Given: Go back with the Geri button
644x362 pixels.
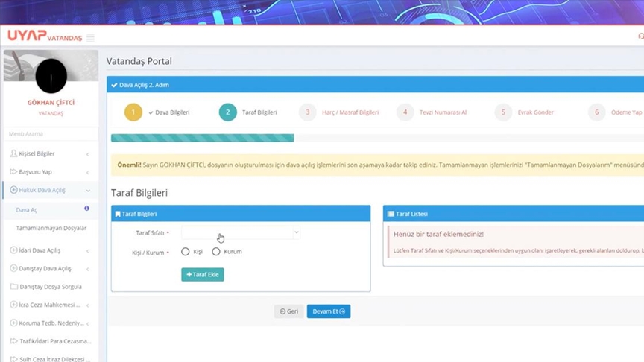Looking at the screenshot, I should pos(288,311).
